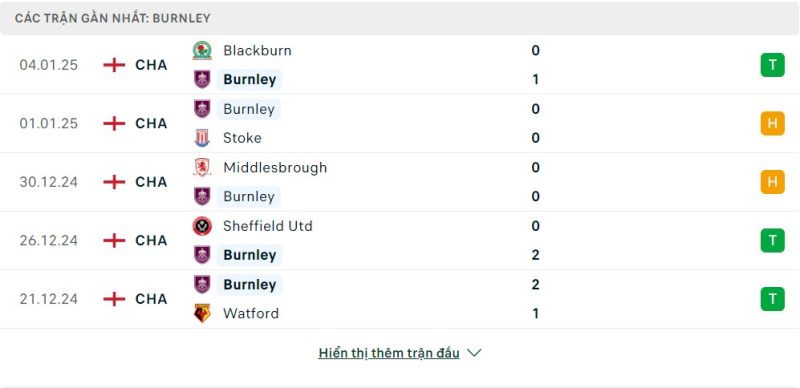800x388 pixels.
Task: Click the green T badge for Blackburn match
Action: [772, 65]
